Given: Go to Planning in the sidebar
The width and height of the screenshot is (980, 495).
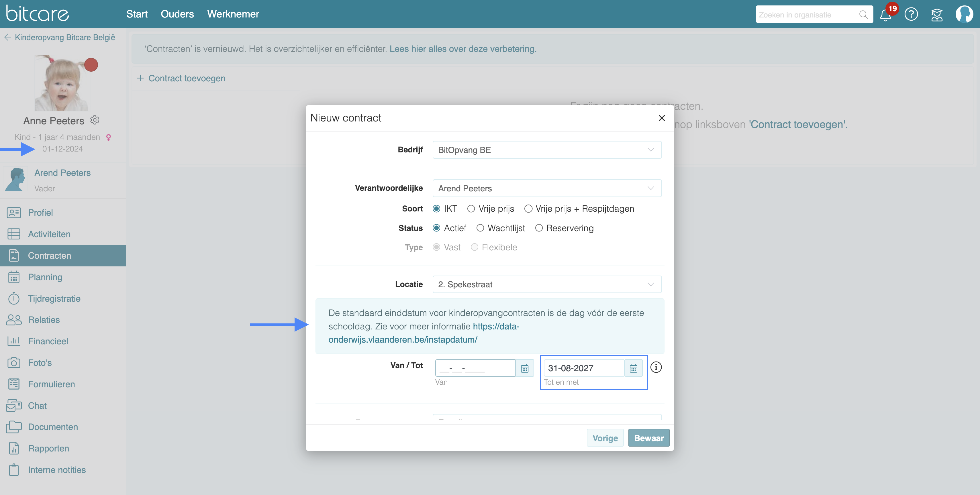Looking at the screenshot, I should 45,277.
